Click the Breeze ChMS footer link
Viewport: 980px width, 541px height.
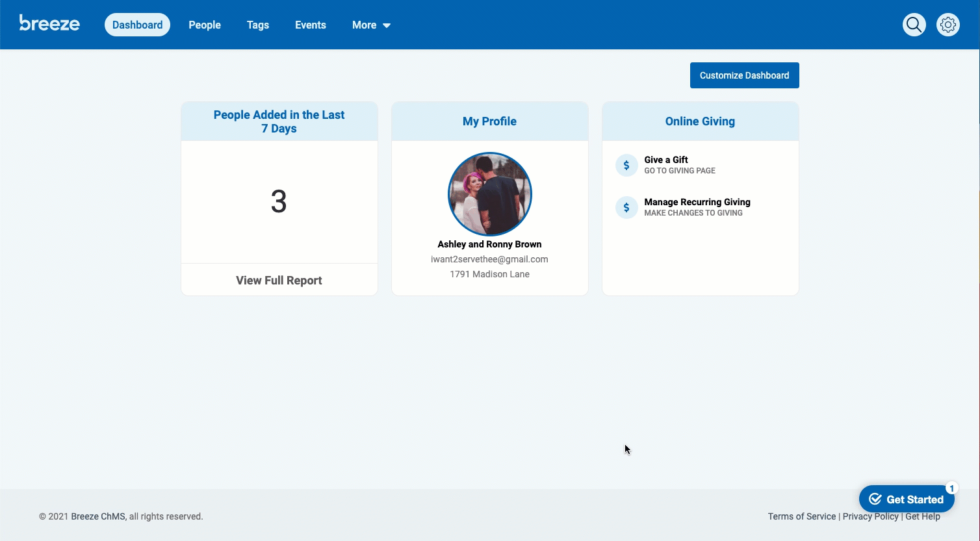(98, 516)
